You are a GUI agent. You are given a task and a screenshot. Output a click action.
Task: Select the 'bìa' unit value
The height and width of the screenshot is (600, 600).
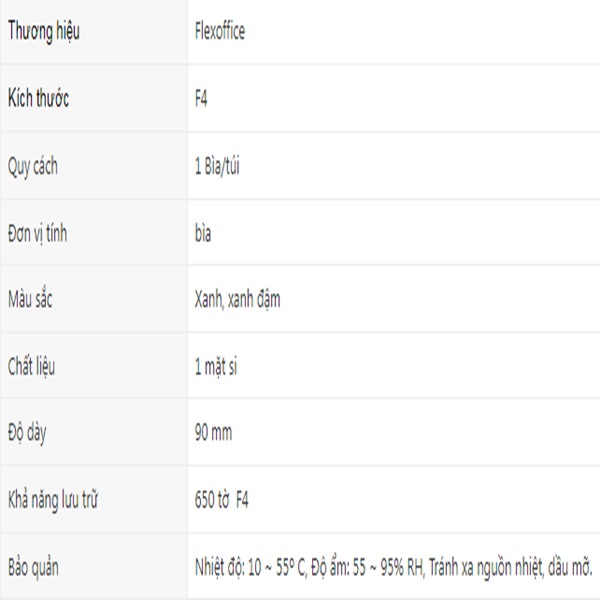point(203,233)
